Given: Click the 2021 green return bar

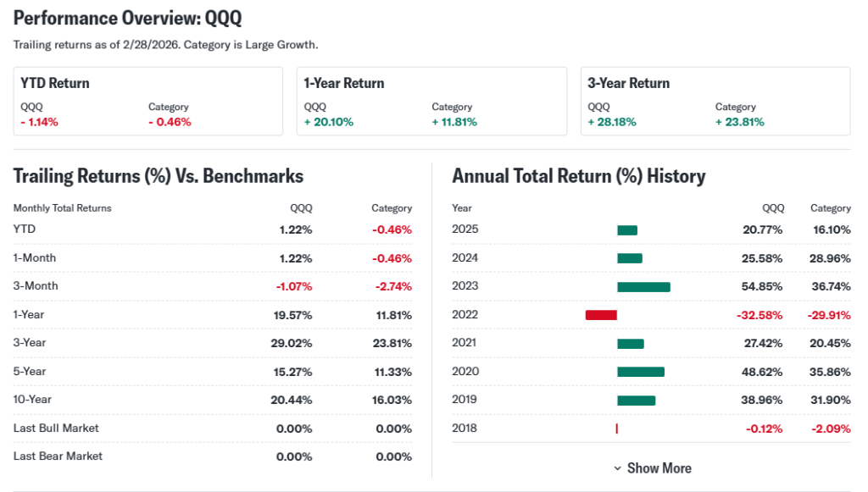Looking at the screenshot, I should [631, 343].
